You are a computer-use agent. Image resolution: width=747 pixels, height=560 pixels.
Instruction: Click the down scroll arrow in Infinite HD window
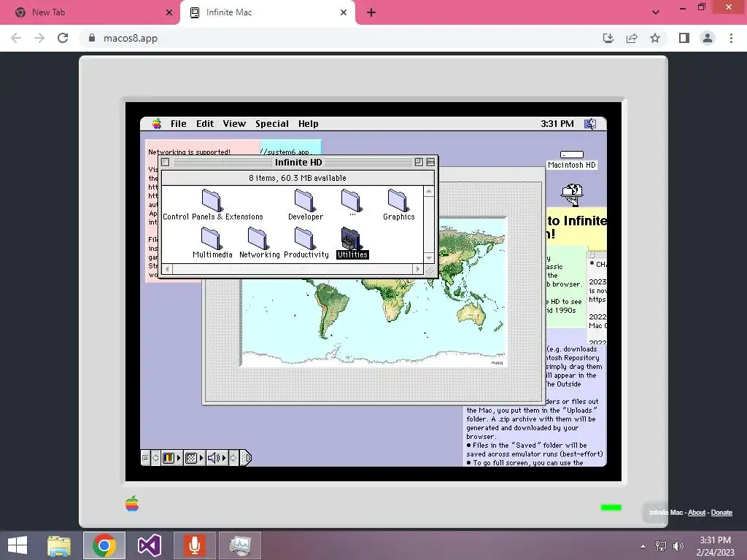(429, 258)
